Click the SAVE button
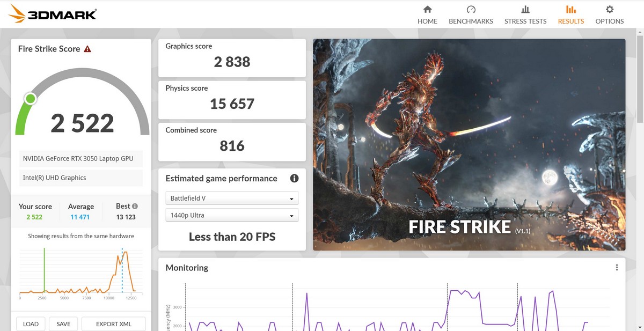Viewport: 644px width, 331px height. tap(63, 324)
